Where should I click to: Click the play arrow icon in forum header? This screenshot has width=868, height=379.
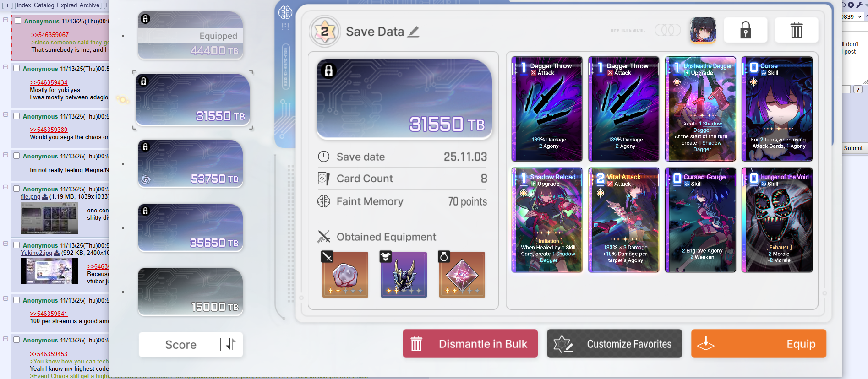click(851, 5)
